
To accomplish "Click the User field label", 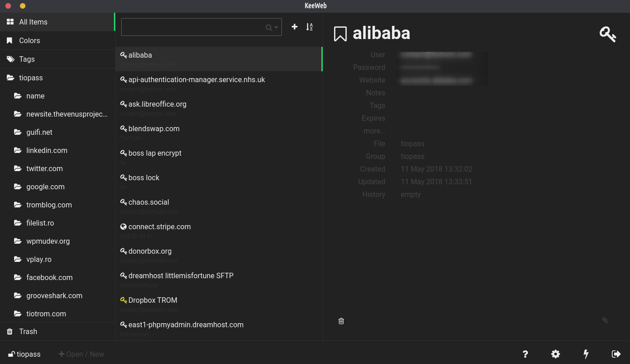I will pyautogui.click(x=378, y=54).
